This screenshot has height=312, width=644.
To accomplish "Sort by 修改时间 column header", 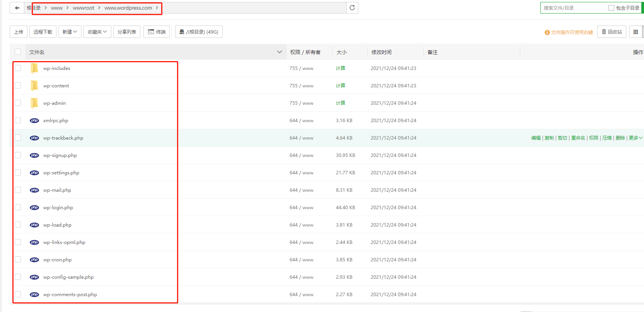I will 381,52.
